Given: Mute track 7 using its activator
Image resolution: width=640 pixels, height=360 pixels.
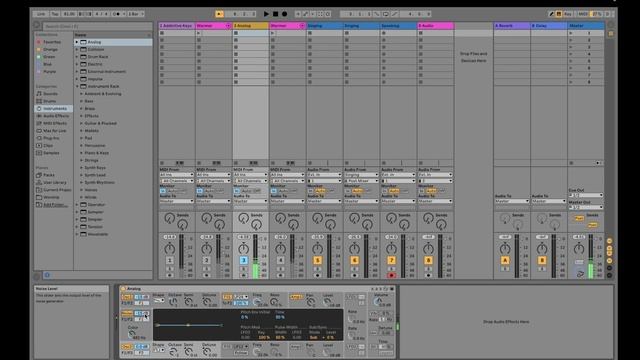Looking at the screenshot, I should [391, 260].
